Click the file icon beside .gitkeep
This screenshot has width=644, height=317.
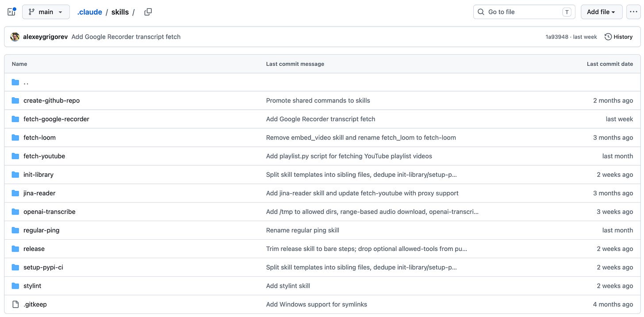click(x=15, y=305)
